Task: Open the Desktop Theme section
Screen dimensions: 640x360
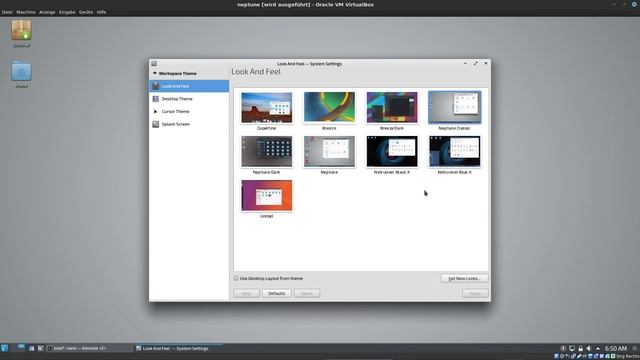Action: coord(189,99)
